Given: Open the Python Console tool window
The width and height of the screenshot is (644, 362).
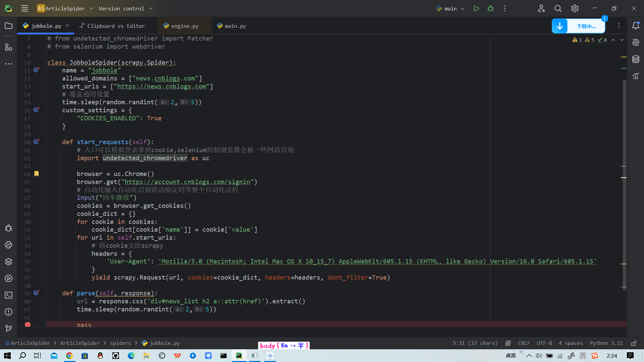Looking at the screenshot, I should (x=9, y=245).
